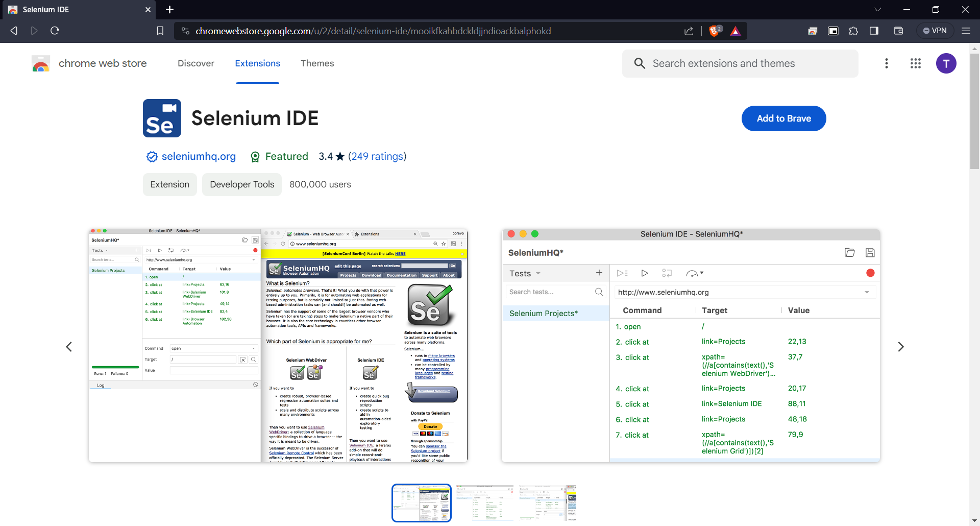Open the Brave Wallet icon
Screen dimensions: 980x526
pos(898,31)
